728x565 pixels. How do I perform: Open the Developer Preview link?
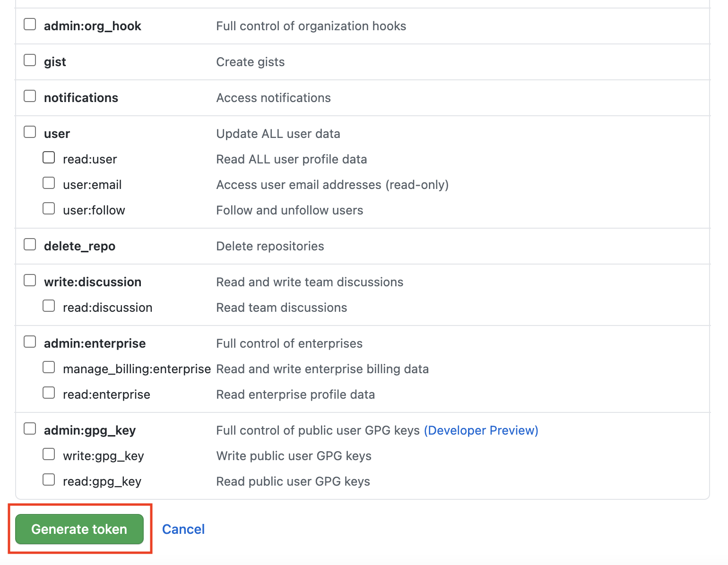(x=481, y=430)
